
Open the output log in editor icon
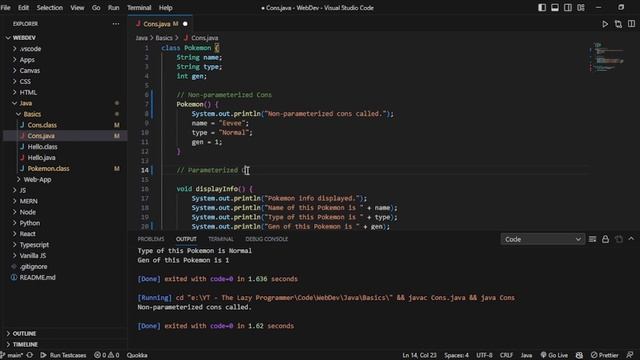(618, 239)
